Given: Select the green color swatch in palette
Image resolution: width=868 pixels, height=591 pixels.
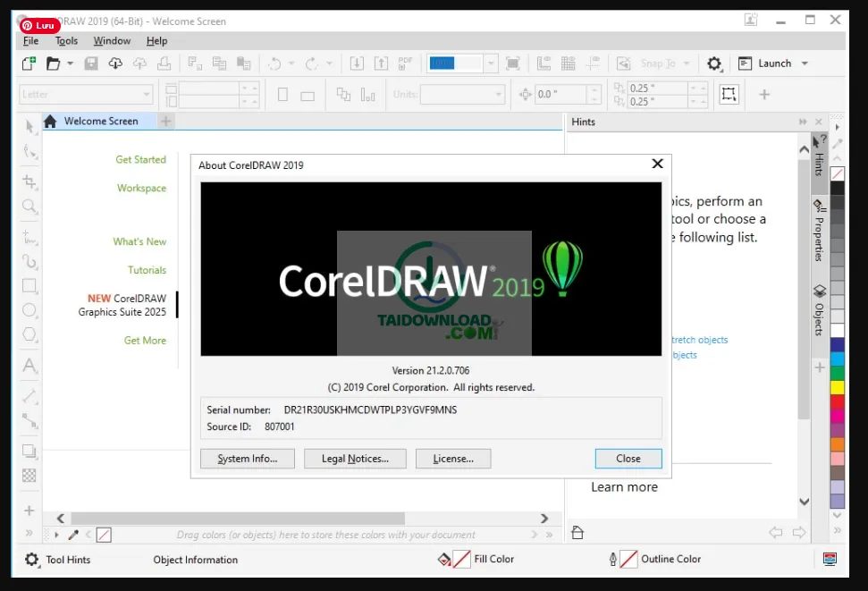Looking at the screenshot, I should (x=837, y=373).
